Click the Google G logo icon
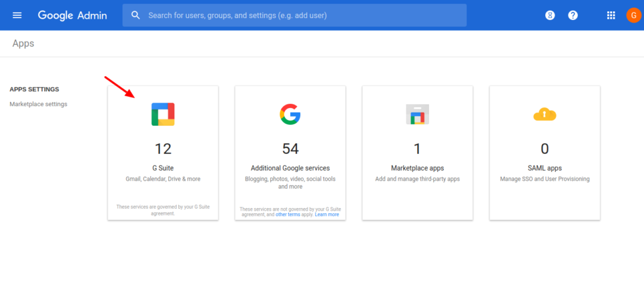644x290 pixels. [290, 114]
